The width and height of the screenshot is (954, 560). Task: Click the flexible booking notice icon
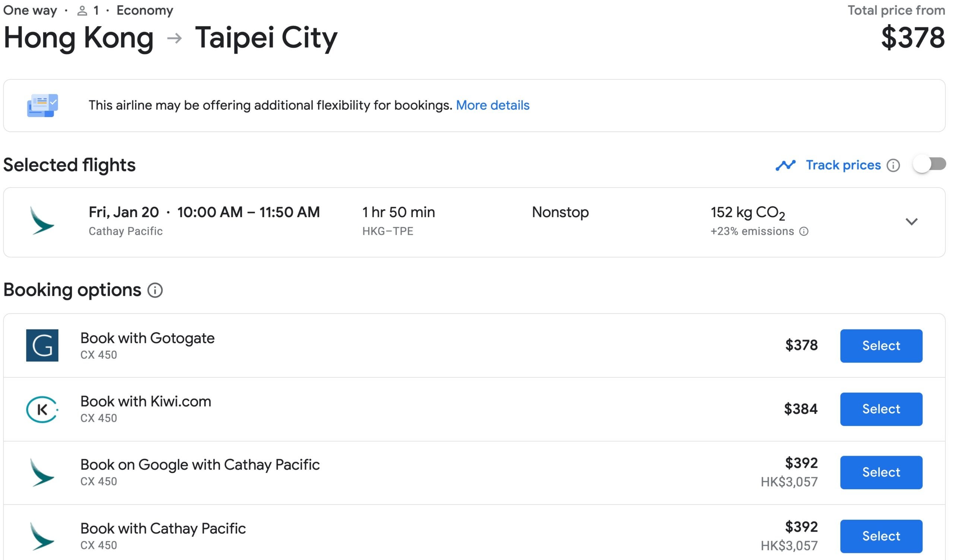tap(42, 105)
